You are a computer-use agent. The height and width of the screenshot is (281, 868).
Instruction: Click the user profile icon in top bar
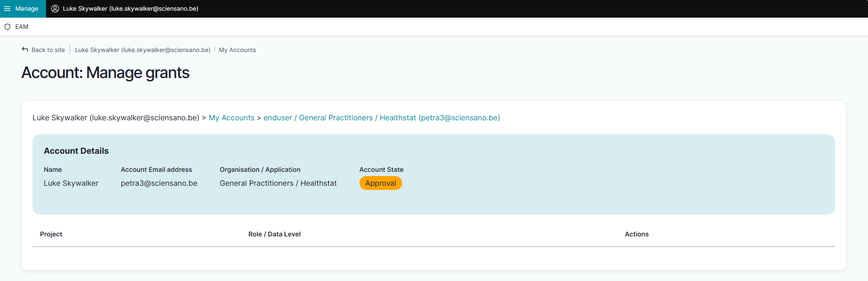55,9
